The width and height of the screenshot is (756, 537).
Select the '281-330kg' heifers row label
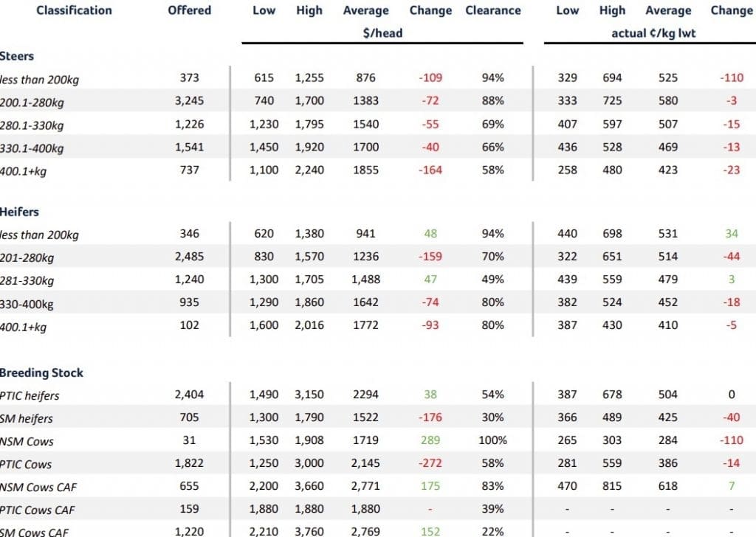pos(27,281)
